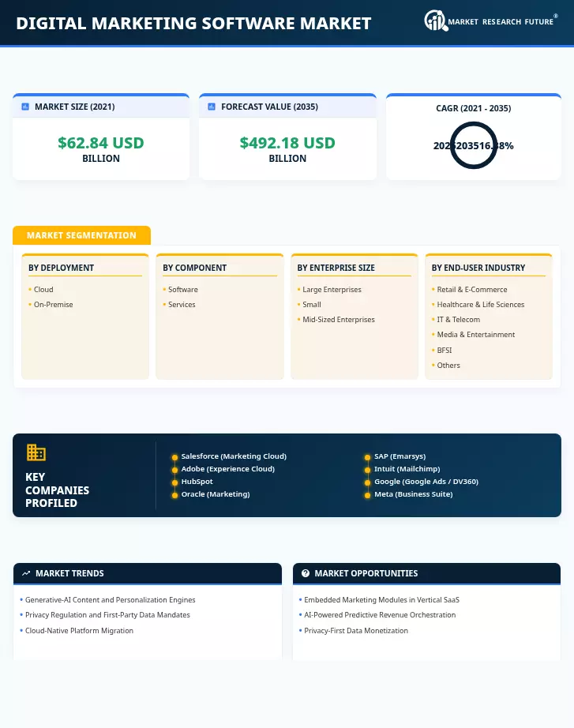Click the HubSpot company entry
Screen dimensions: 574x728
tap(197, 482)
